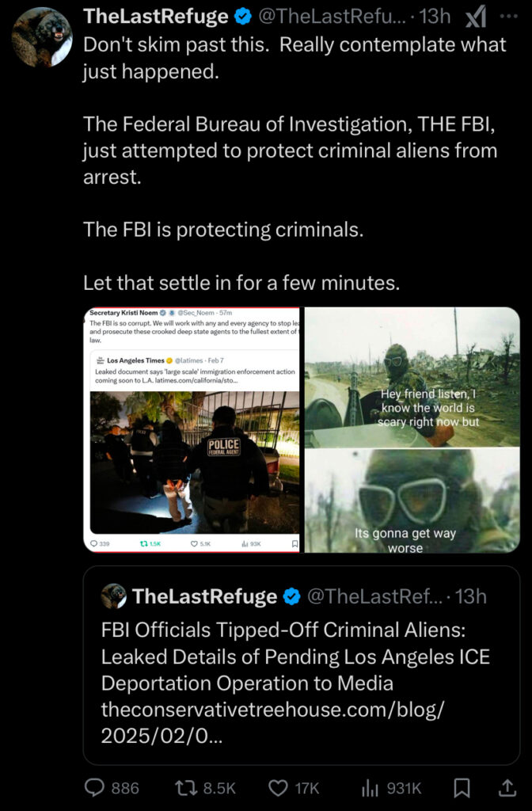Repost the tweet with 8.5K reposts

tap(205, 788)
